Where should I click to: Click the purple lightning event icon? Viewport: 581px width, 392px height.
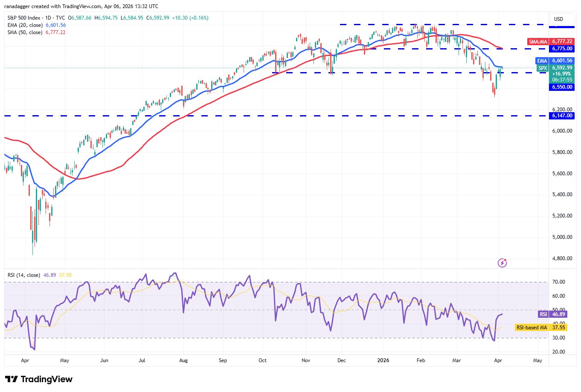coord(502,263)
